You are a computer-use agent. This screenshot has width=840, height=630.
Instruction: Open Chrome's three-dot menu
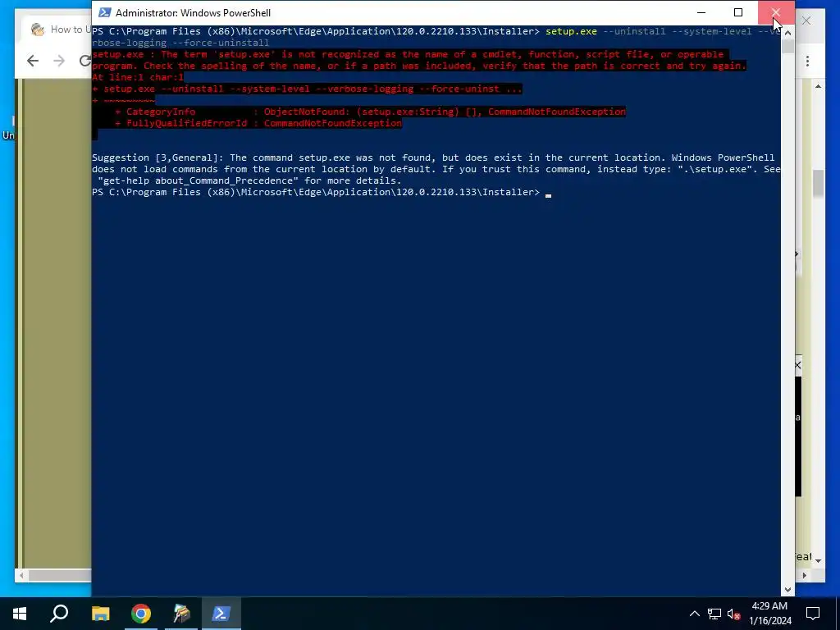807,61
